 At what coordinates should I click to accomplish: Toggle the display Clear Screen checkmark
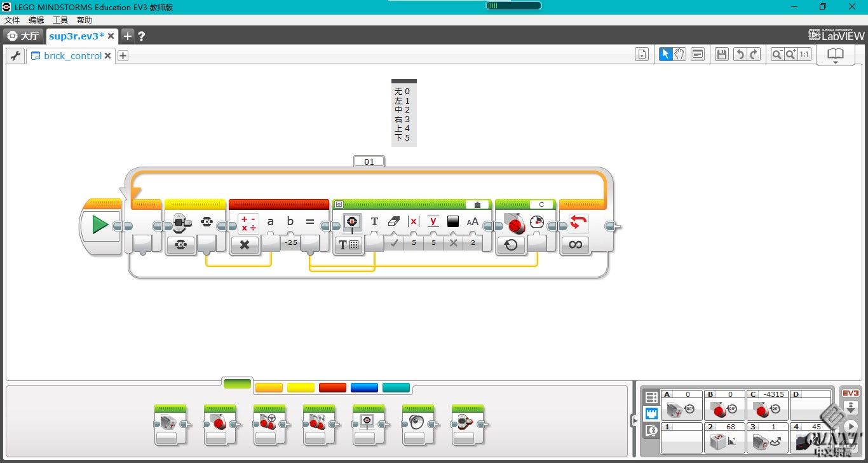[x=394, y=243]
